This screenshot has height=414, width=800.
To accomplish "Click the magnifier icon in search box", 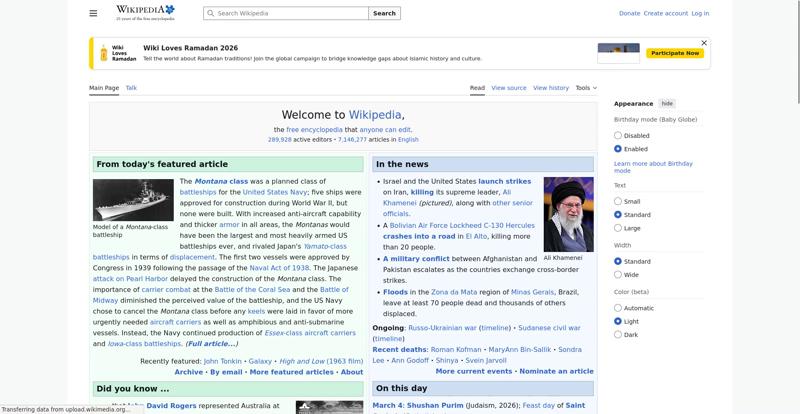I will coord(210,14).
